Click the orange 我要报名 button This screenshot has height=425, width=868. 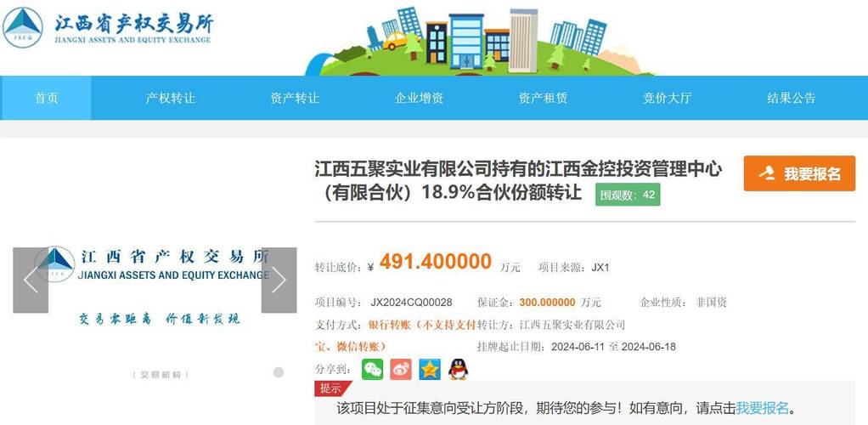click(x=799, y=173)
